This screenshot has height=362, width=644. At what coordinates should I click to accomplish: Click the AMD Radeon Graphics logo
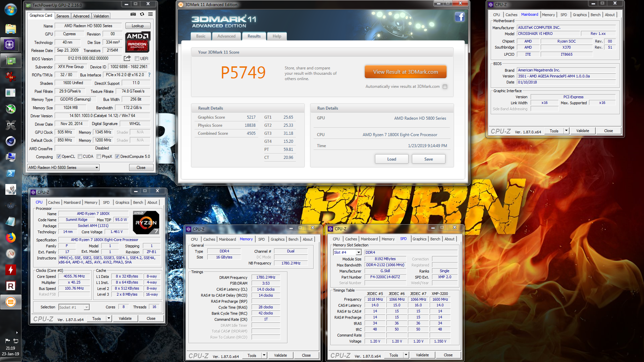[x=138, y=42]
